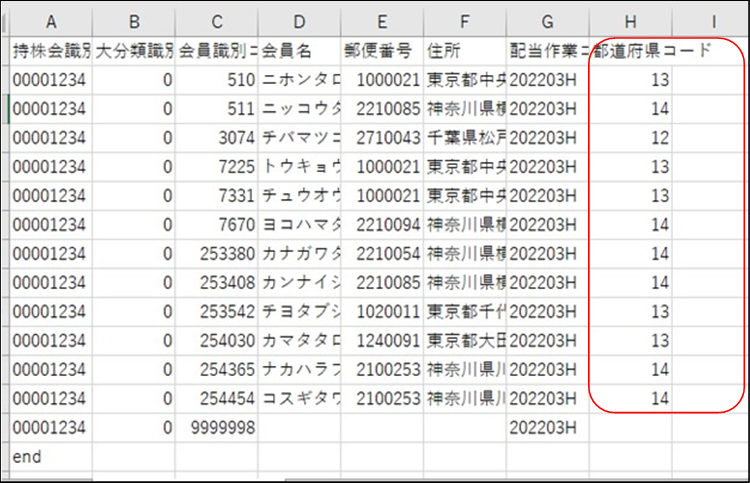Select postal code cell 1240091
Image resolution: width=750 pixels, height=483 pixels.
pos(382,340)
